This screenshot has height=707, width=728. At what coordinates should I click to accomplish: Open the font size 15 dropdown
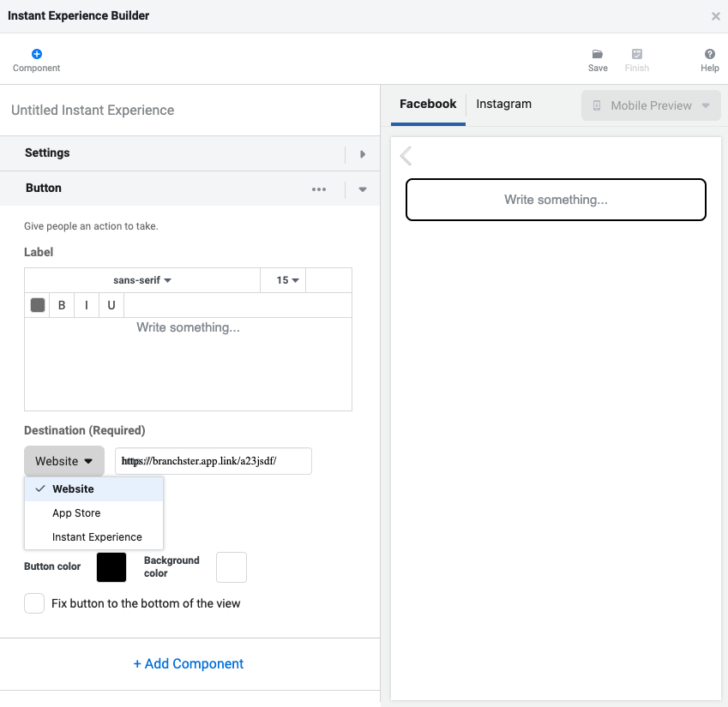(283, 280)
